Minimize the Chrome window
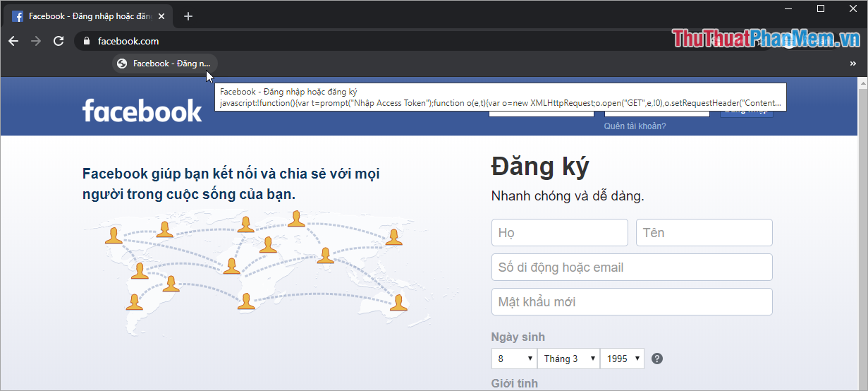 click(788, 8)
